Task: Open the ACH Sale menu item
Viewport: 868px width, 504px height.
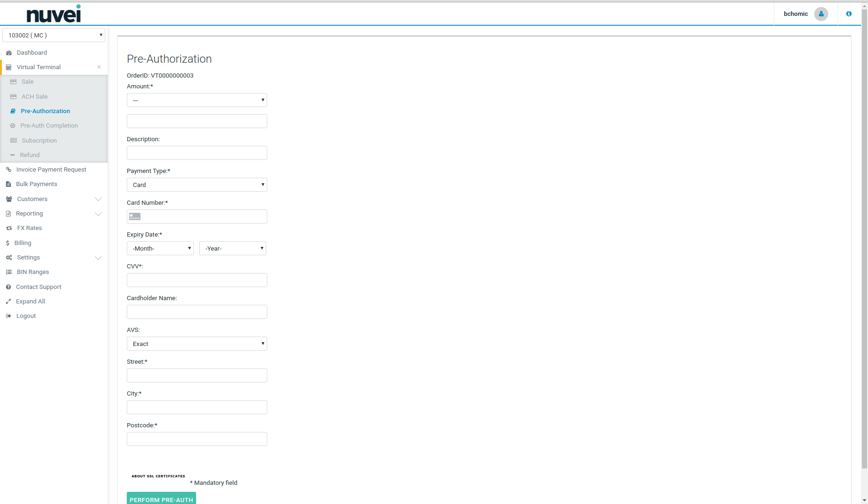Action: 35,97
